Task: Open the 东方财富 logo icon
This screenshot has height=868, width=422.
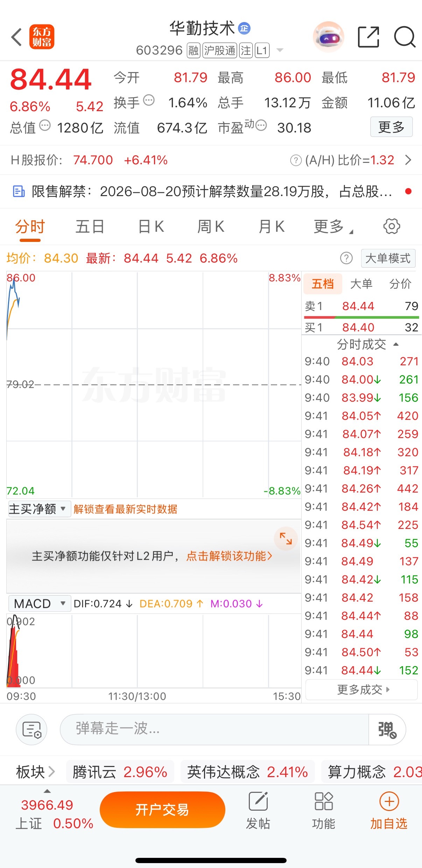Action: (42, 37)
